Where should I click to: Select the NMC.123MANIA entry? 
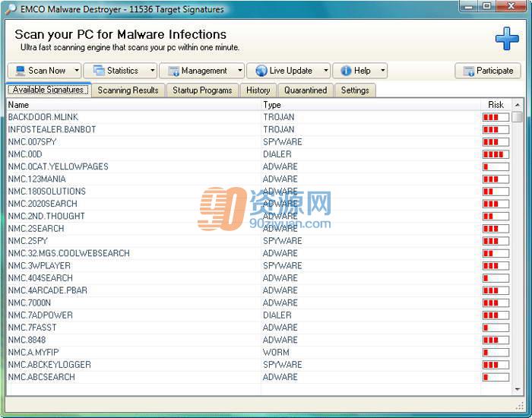pyautogui.click(x=259, y=179)
